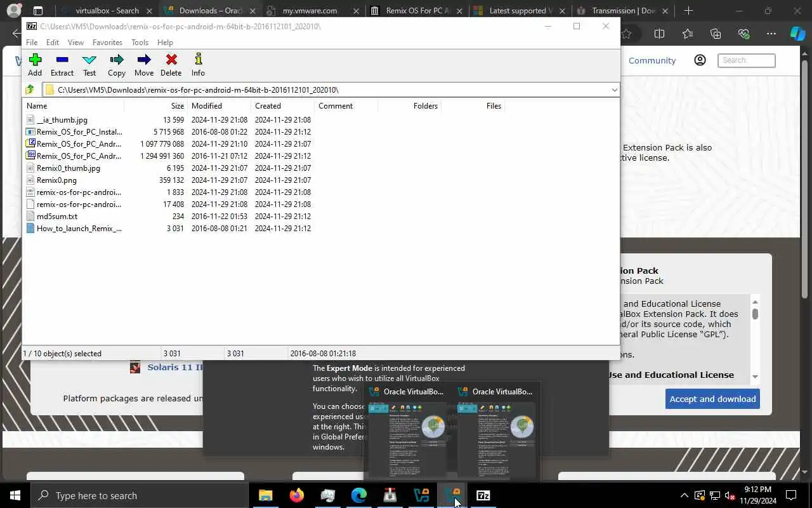Click the Copy toolbar icon
This screenshot has height=508, width=812.
point(117,65)
